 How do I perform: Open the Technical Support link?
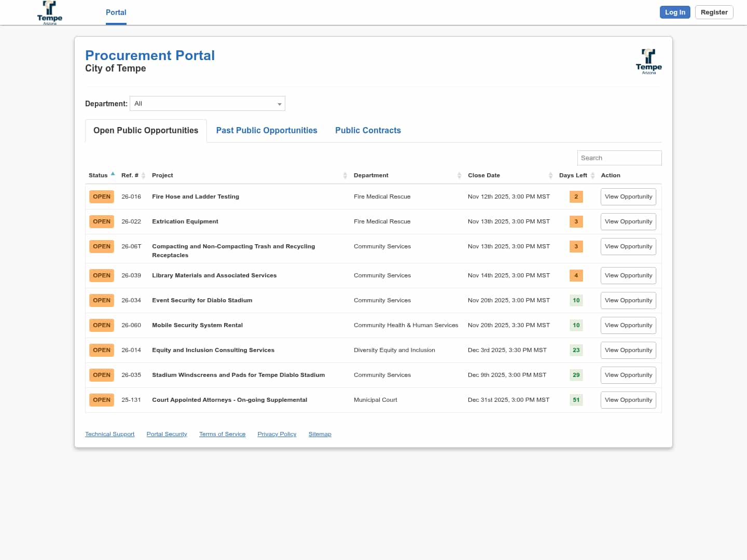(110, 435)
